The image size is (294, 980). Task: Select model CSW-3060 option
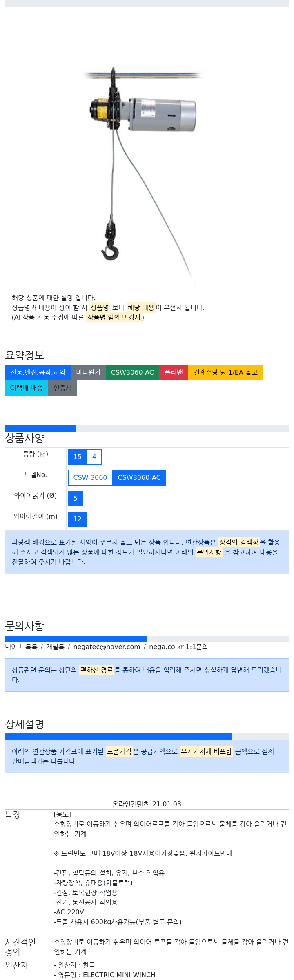click(90, 478)
